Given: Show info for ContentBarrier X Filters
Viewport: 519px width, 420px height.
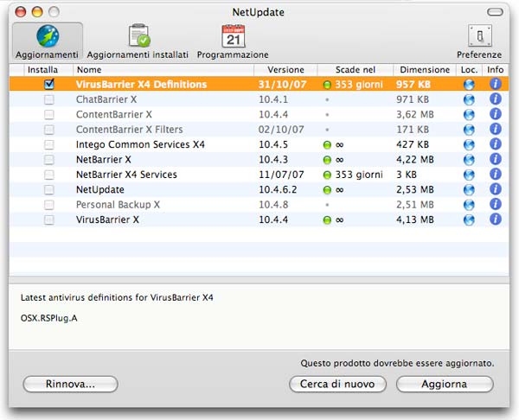Looking at the screenshot, I should (x=495, y=130).
